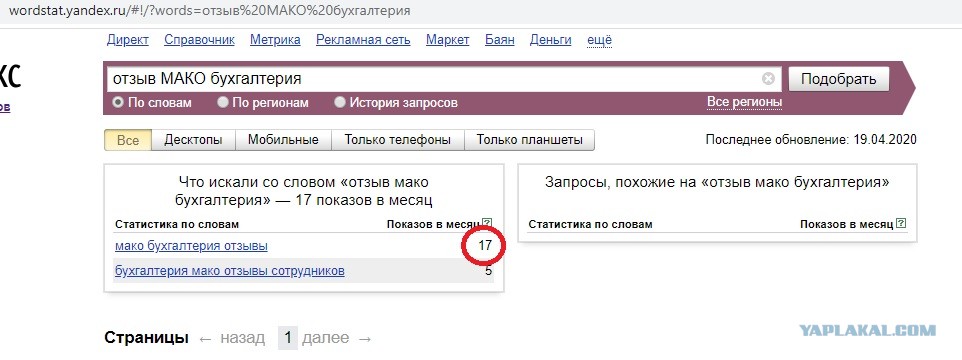Switch to the Мобильные tab

[283, 140]
